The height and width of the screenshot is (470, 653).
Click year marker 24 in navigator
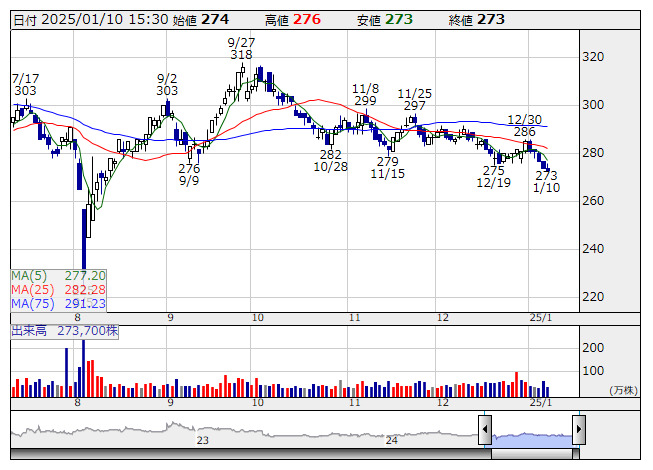pyautogui.click(x=391, y=440)
